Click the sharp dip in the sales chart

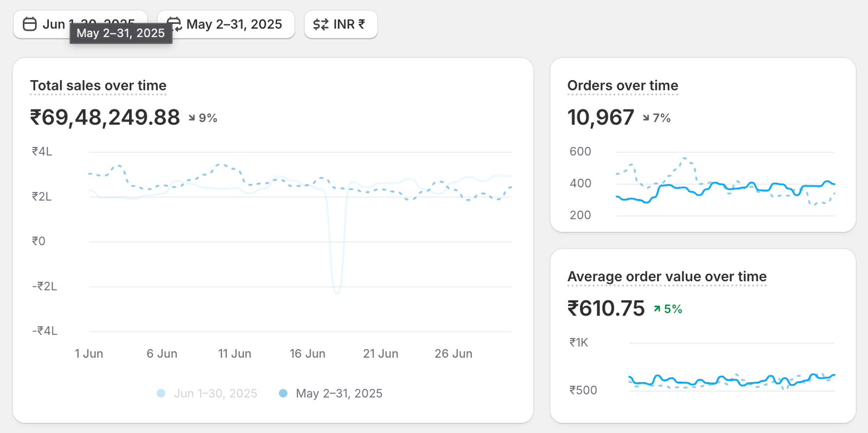(337, 291)
